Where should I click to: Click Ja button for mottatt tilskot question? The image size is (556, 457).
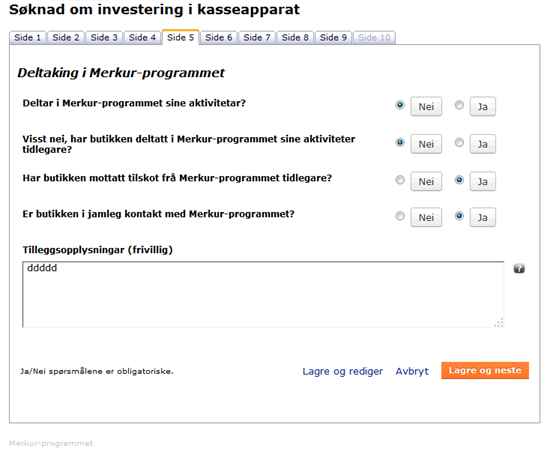[483, 182]
